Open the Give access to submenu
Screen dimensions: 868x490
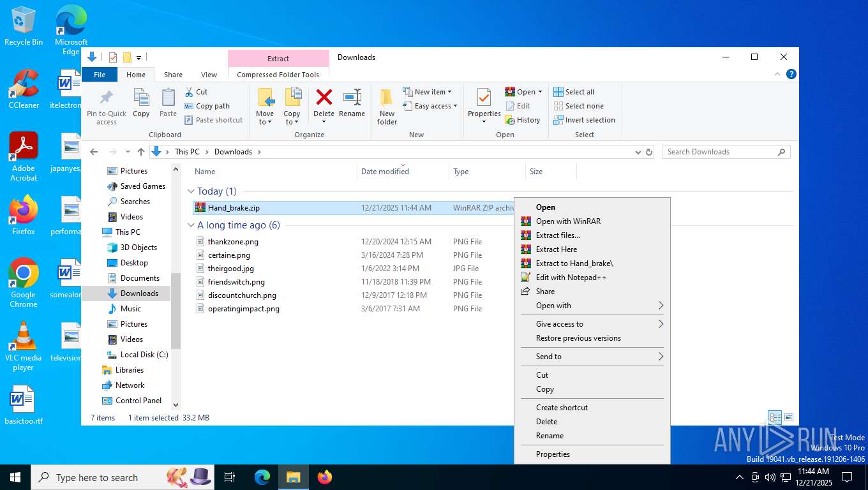coord(592,324)
